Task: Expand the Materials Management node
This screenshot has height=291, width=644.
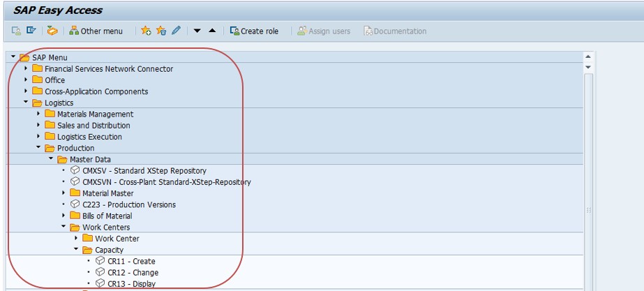Action: tap(39, 114)
